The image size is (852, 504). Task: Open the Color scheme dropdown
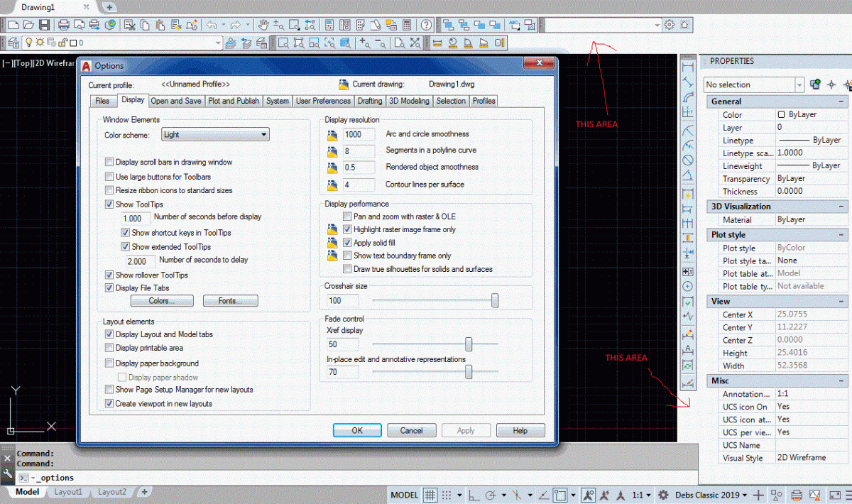[x=215, y=135]
